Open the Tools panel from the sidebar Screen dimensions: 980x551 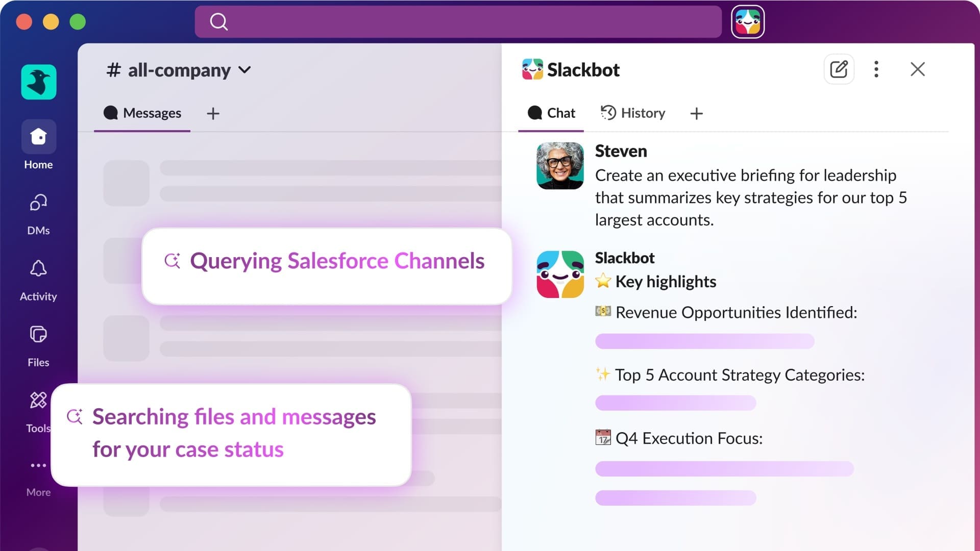coord(38,401)
